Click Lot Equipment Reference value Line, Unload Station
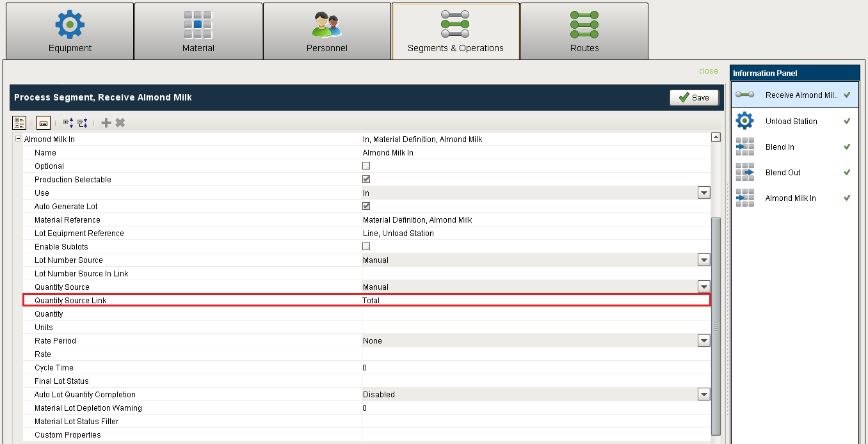Screen dimensions: 868x444 click(536, 234)
